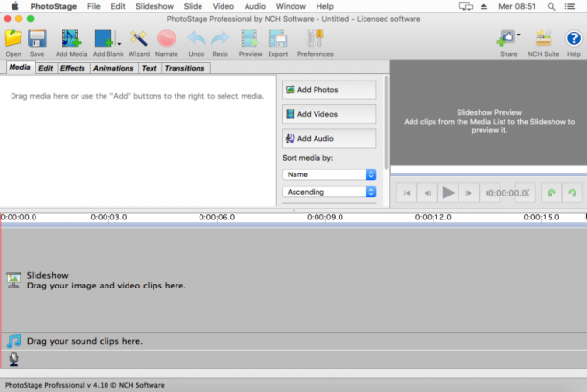Open the Slideshow menu
Viewport: 587px width, 392px height.
(154, 6)
